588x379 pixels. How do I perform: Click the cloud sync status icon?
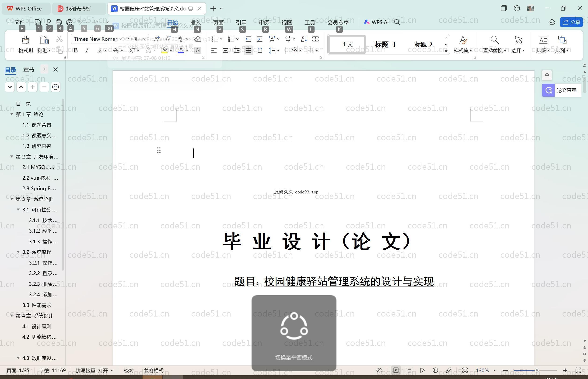pos(552,22)
